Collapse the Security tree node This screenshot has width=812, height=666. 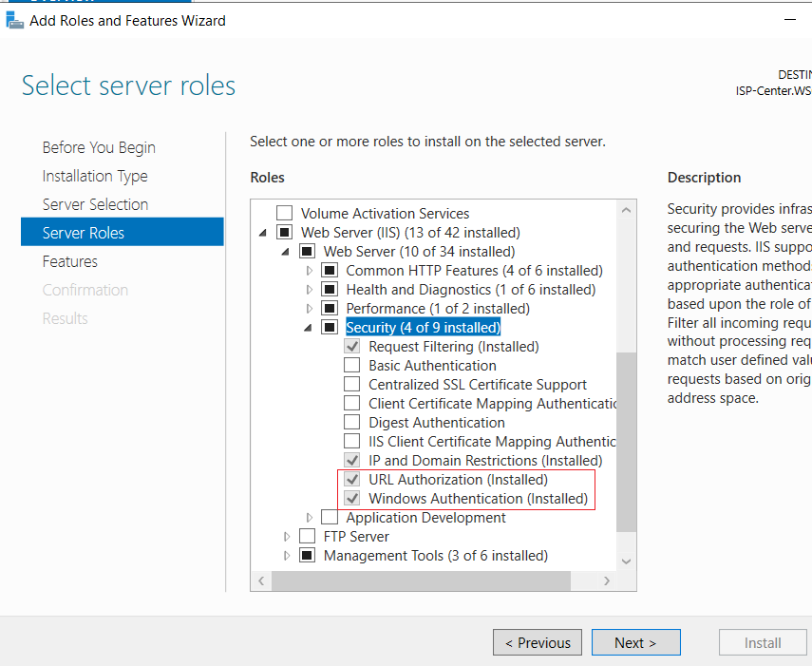(308, 328)
